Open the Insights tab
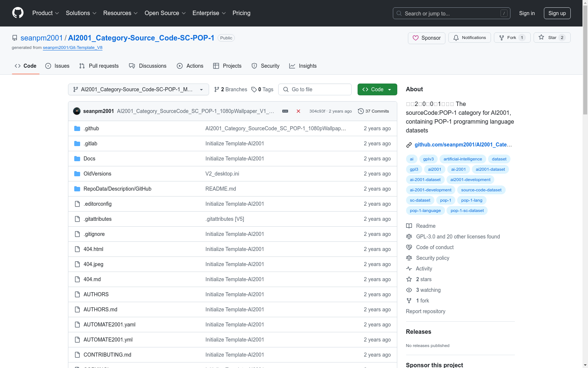Screen dimensions: 588x368 pos(303,66)
